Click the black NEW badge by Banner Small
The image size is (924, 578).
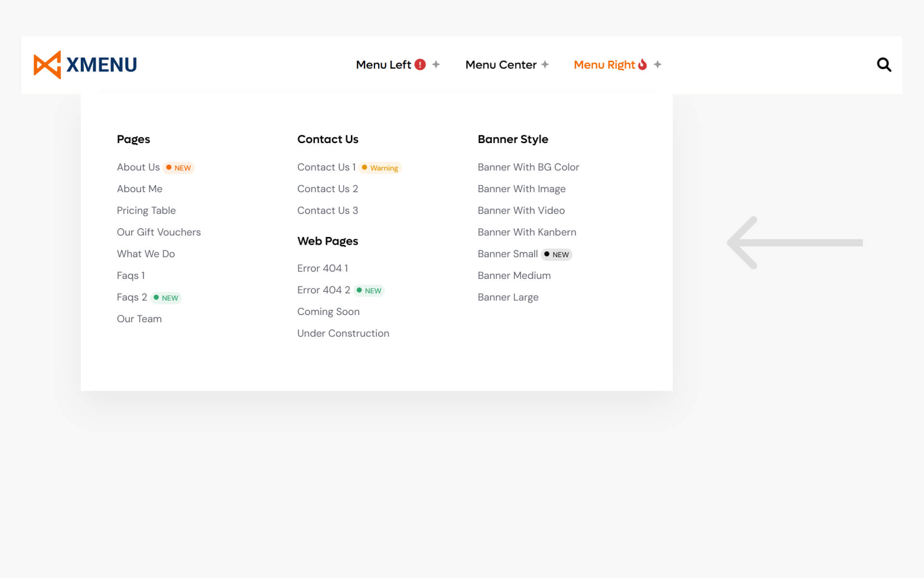tap(557, 254)
